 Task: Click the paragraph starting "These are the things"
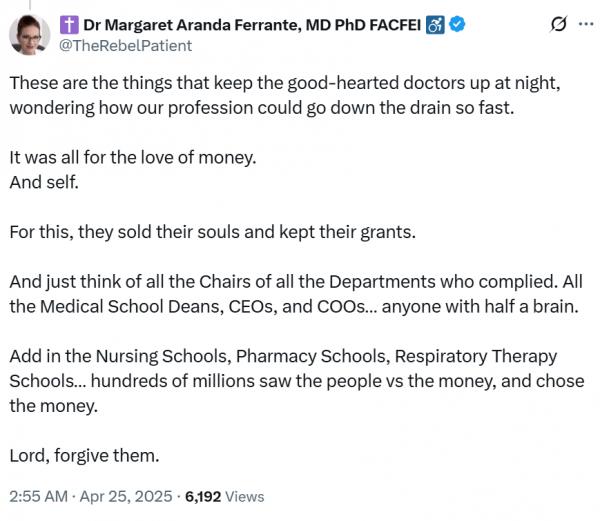coord(283,96)
